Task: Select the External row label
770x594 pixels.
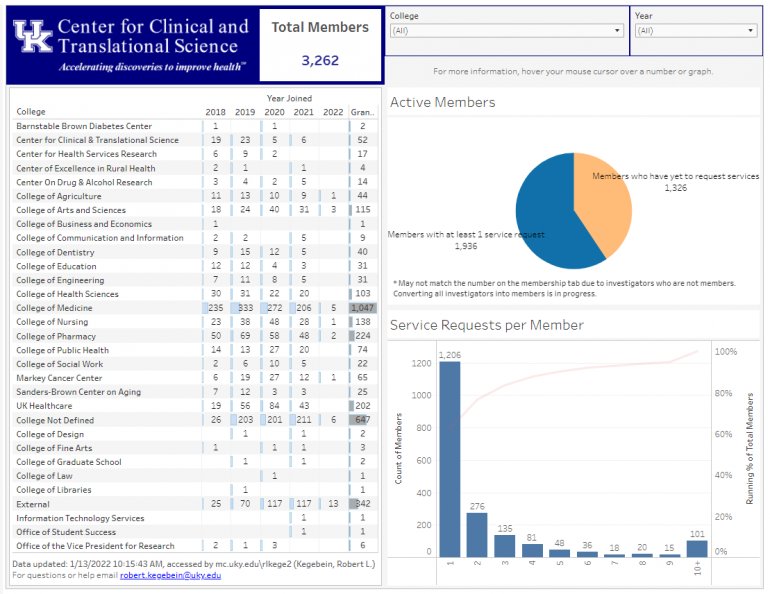Action: click(x=33, y=504)
